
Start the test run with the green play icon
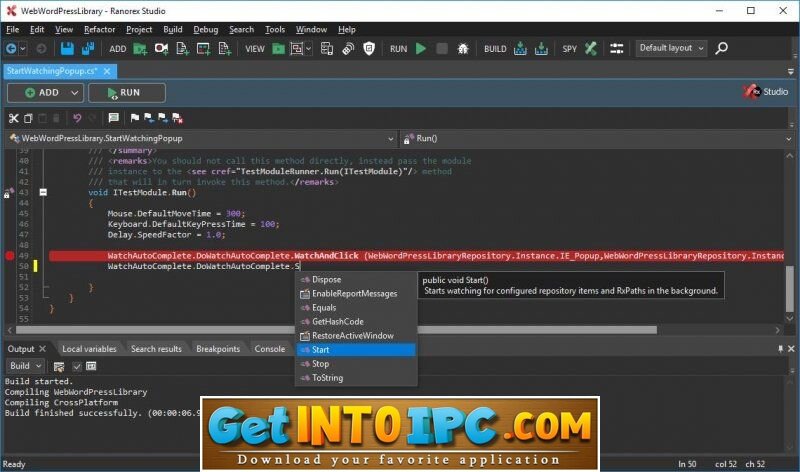[421, 48]
